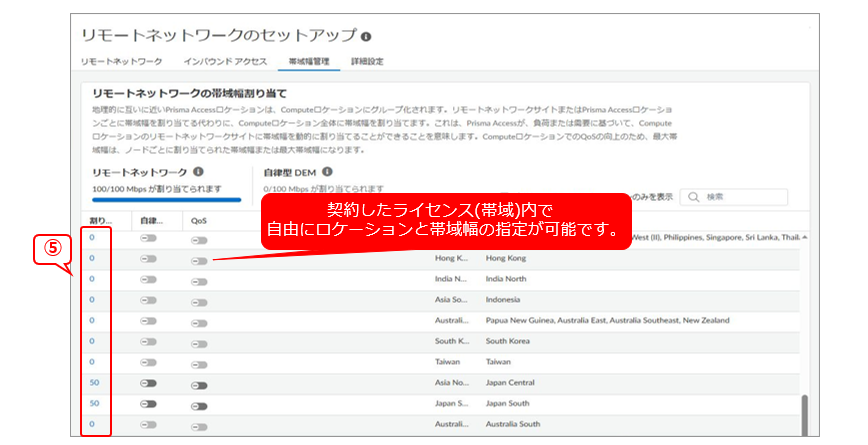Click info icon next to 自律型 DEM label
The image size is (868, 445).
click(327, 172)
